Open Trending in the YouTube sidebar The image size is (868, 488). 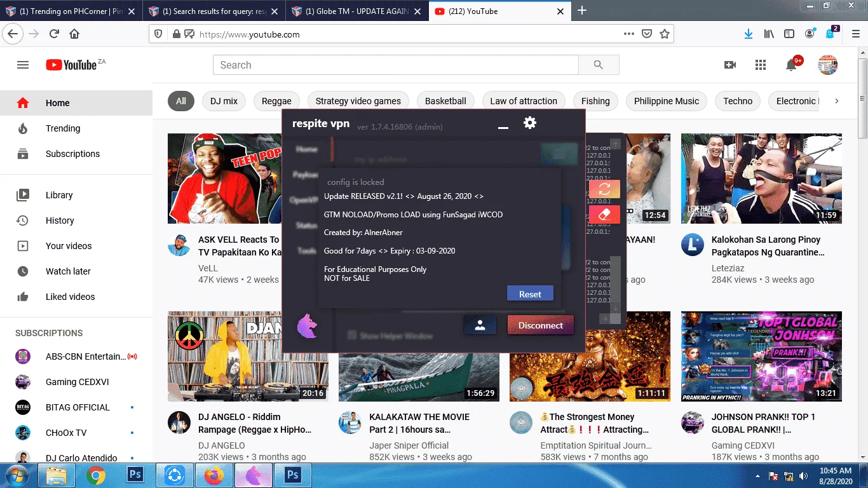pos(76,128)
